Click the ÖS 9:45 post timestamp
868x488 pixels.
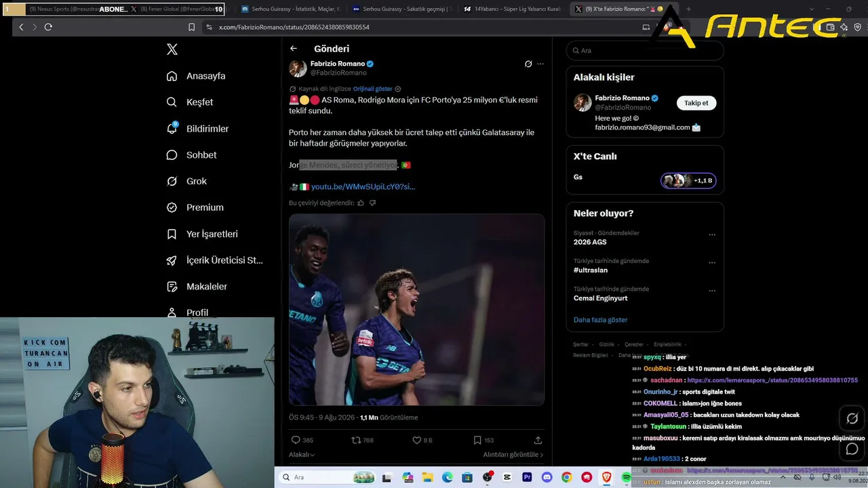[x=321, y=418]
